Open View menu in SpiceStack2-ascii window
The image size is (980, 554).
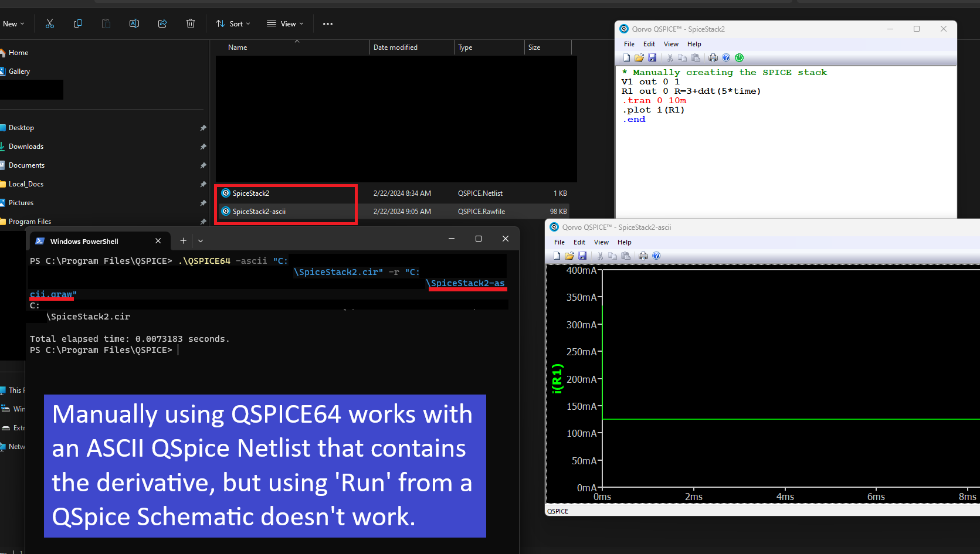coord(601,242)
